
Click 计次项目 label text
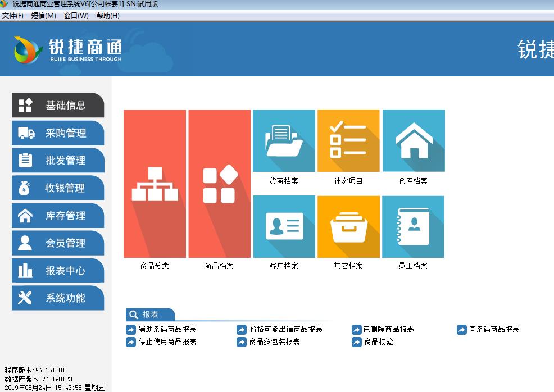(x=348, y=181)
